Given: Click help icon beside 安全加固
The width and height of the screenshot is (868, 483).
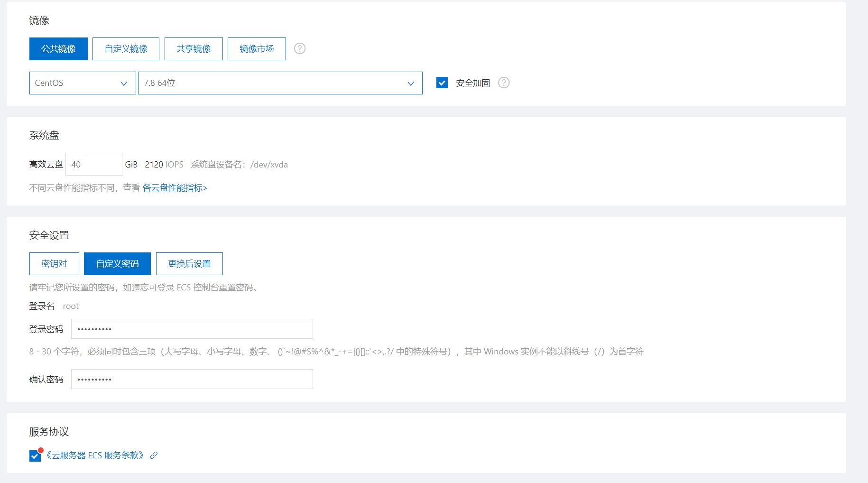Looking at the screenshot, I should tap(504, 83).
